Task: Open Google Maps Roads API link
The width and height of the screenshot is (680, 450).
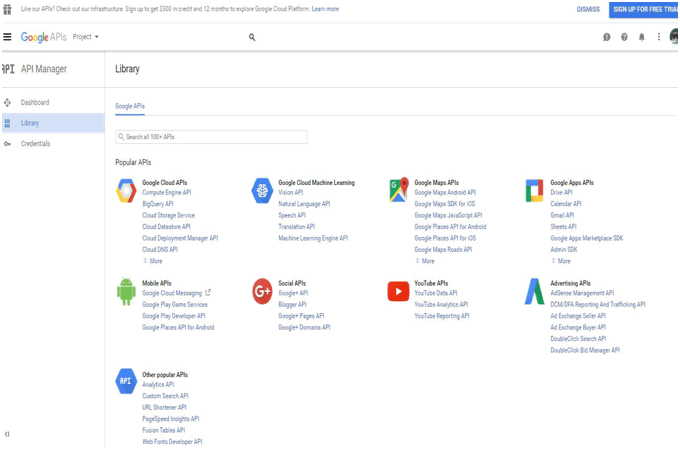Action: (443, 250)
